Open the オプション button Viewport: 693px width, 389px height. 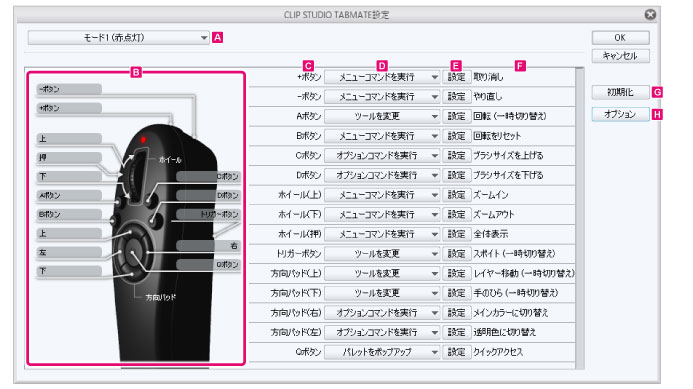(620, 114)
